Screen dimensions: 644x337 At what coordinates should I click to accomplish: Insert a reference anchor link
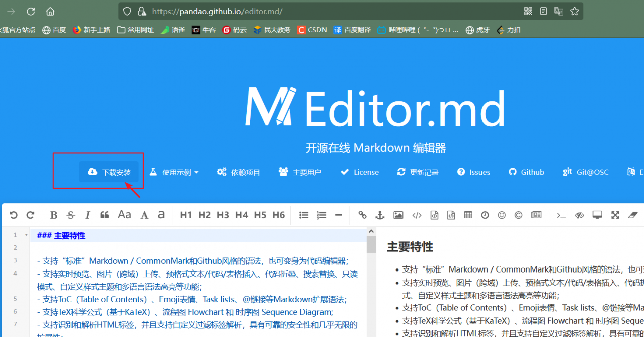tap(380, 215)
